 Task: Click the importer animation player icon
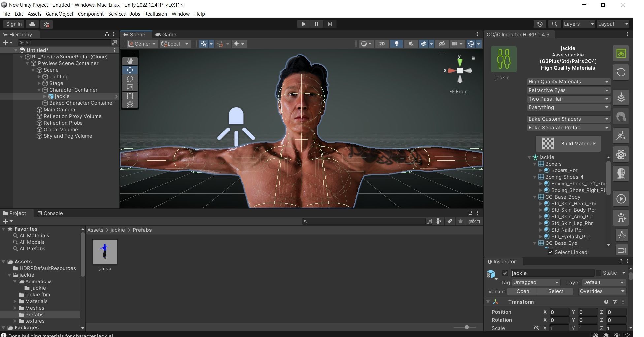pos(621,199)
